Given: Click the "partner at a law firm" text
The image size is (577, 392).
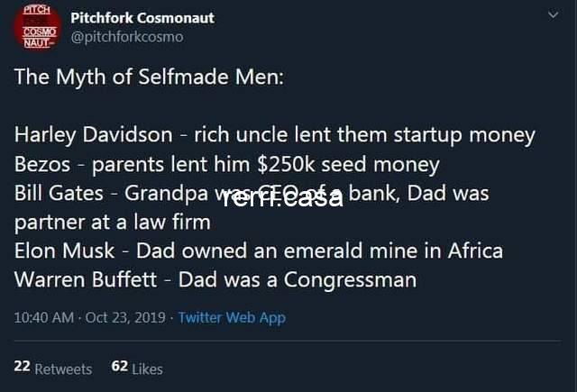Looking at the screenshot, I should (113, 222).
